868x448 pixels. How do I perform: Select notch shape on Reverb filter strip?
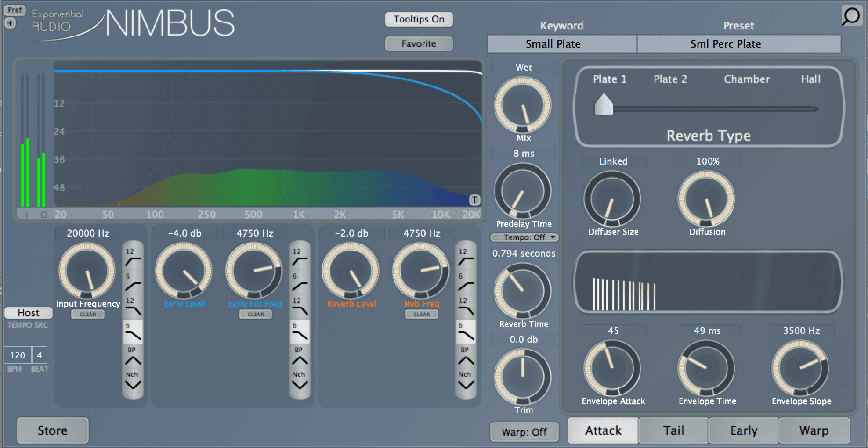tap(466, 381)
